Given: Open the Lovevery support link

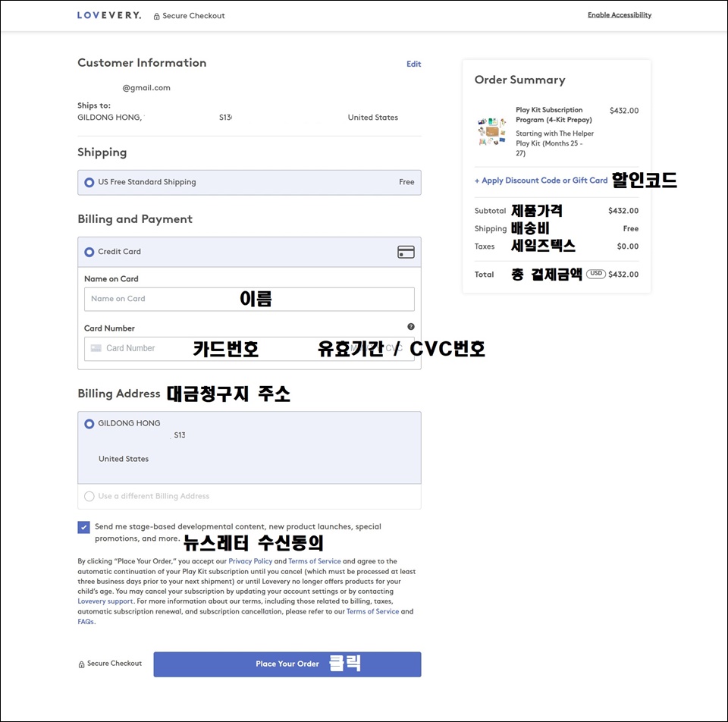Looking at the screenshot, I should pyautogui.click(x=105, y=601).
